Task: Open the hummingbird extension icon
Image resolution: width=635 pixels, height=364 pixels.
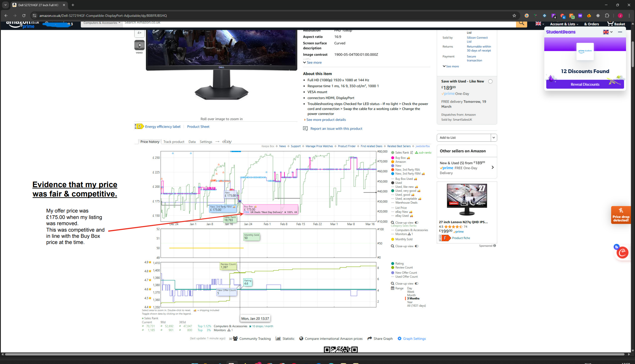Action: click(535, 16)
